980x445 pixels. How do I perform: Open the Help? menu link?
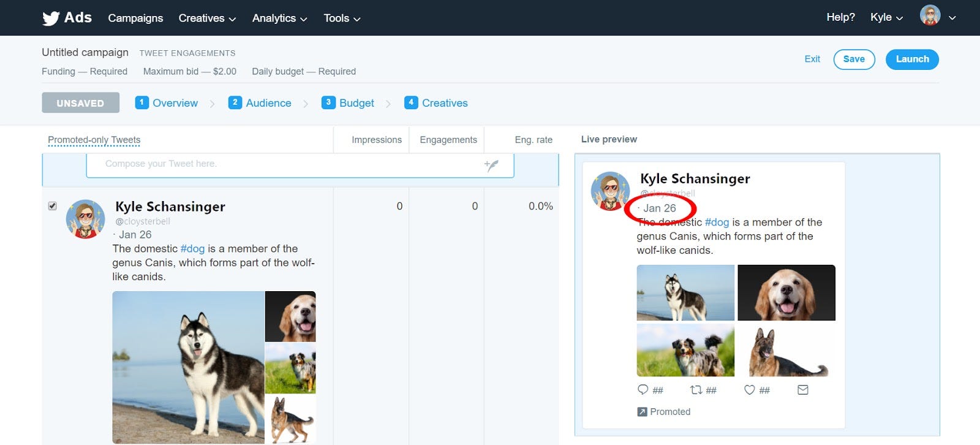[840, 17]
